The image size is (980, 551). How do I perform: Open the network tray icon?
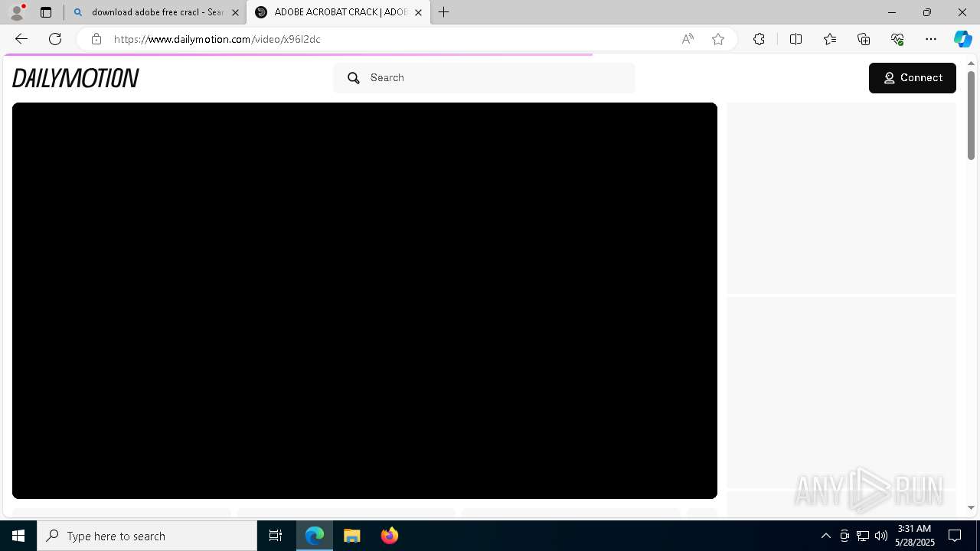(x=862, y=536)
